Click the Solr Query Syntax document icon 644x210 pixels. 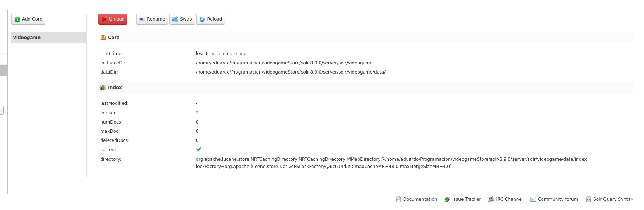click(588, 199)
